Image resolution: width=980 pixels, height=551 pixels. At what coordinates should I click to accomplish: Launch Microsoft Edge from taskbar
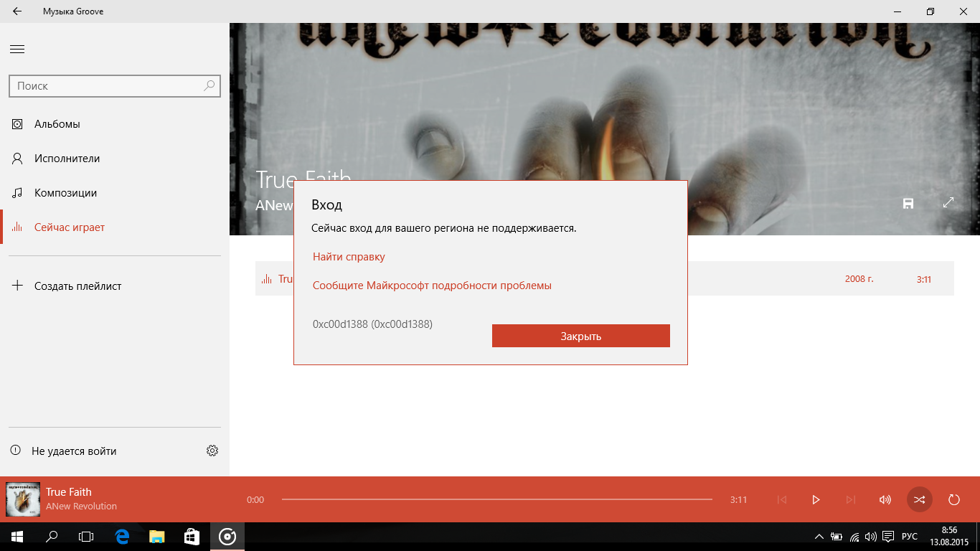tap(122, 537)
